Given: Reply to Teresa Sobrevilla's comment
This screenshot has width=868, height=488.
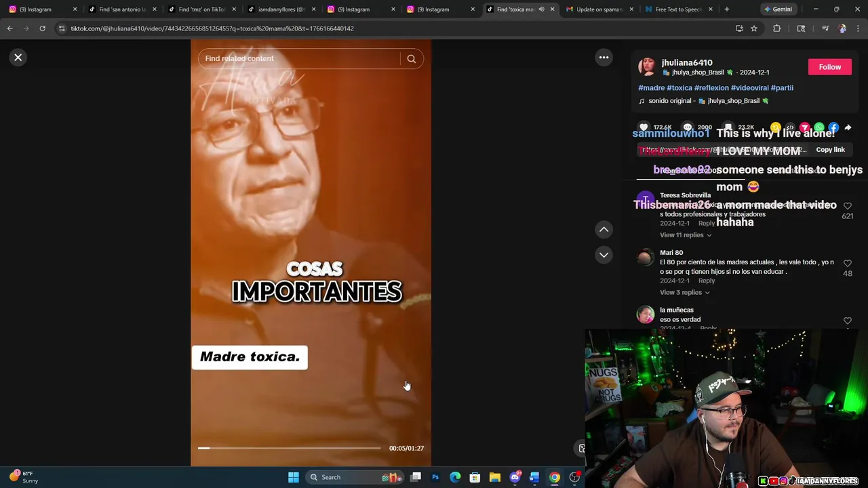Looking at the screenshot, I should 707,223.
